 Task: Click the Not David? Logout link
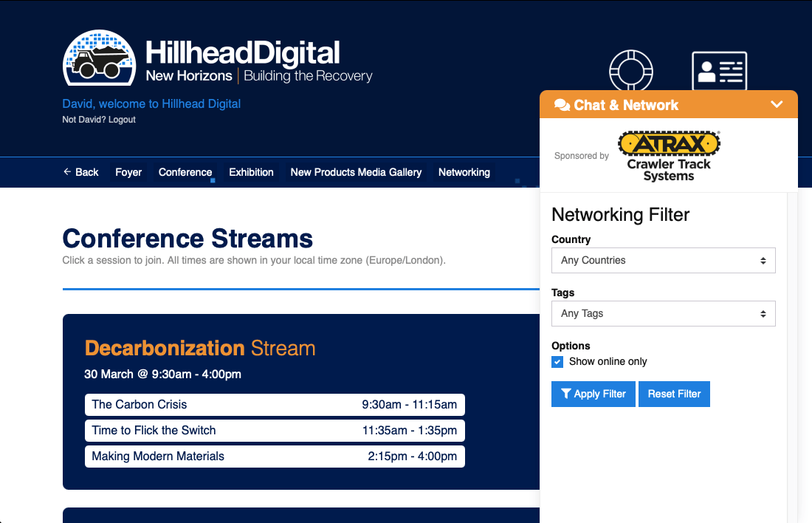tap(99, 119)
